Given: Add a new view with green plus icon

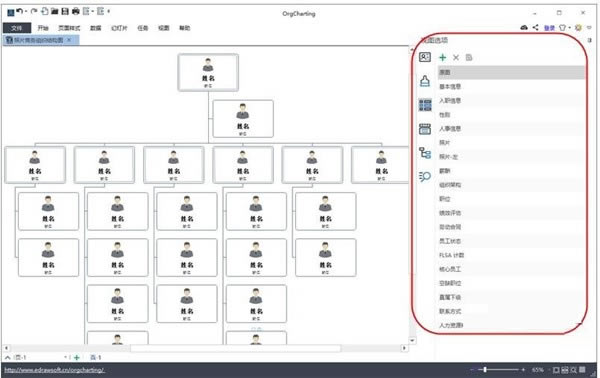Looking at the screenshot, I should (x=443, y=57).
